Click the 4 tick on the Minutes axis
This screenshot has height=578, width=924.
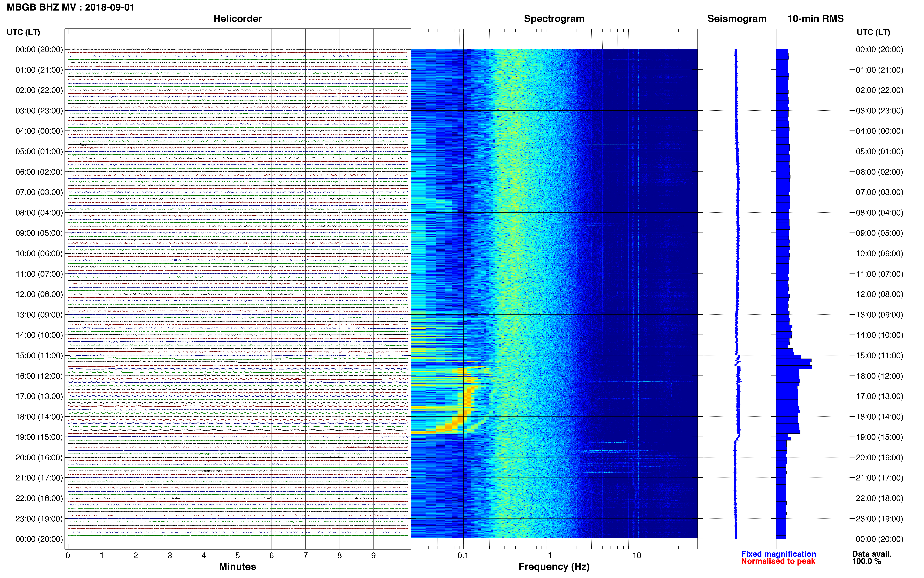click(x=204, y=555)
